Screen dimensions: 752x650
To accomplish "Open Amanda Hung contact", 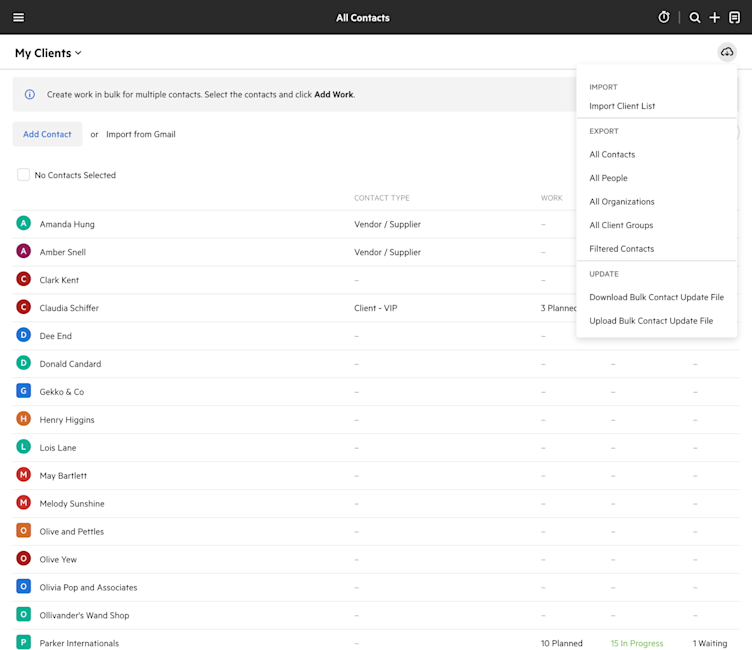I will tap(67, 224).
